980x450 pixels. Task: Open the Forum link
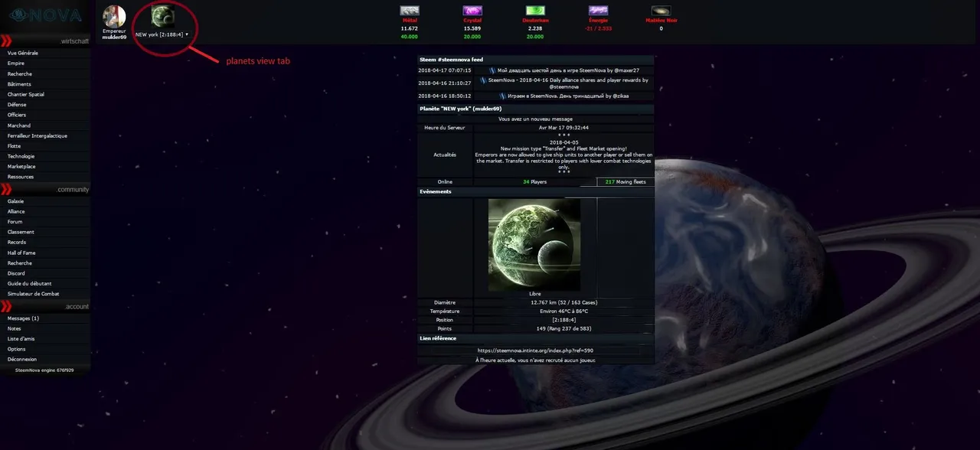[x=15, y=222]
